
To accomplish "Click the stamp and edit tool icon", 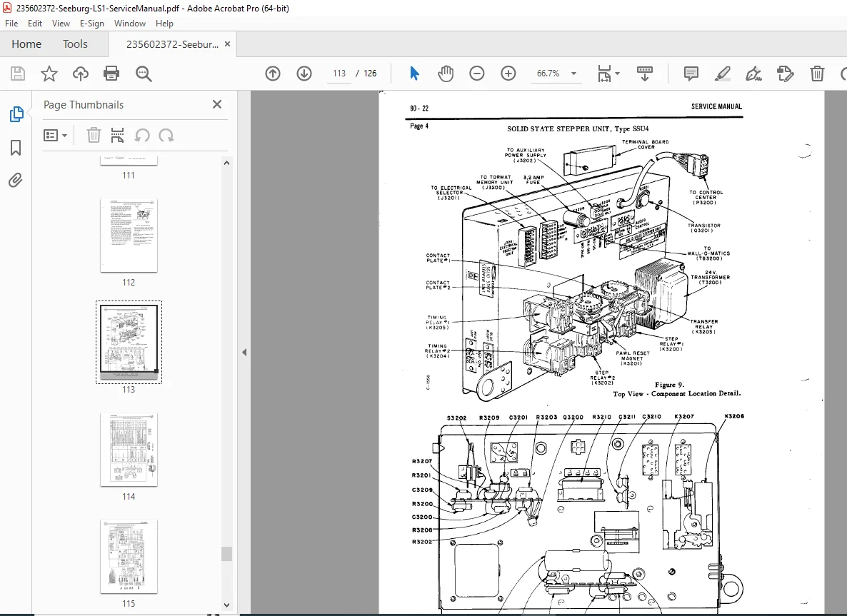I will pos(785,74).
